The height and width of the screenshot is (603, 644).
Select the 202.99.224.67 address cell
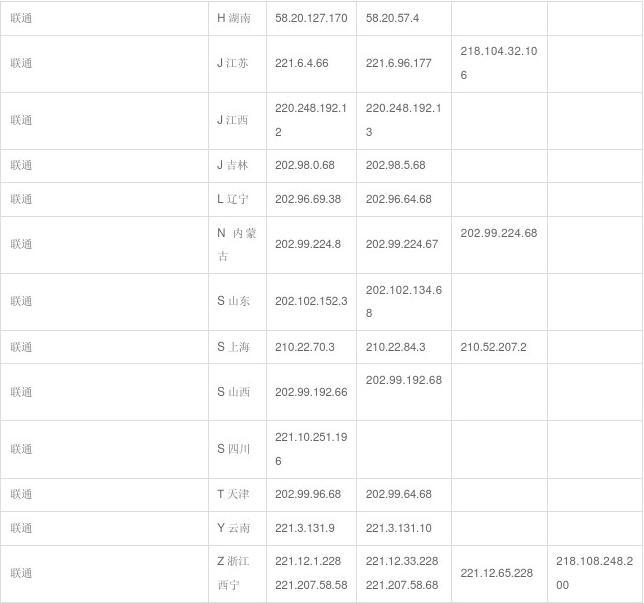coord(402,244)
